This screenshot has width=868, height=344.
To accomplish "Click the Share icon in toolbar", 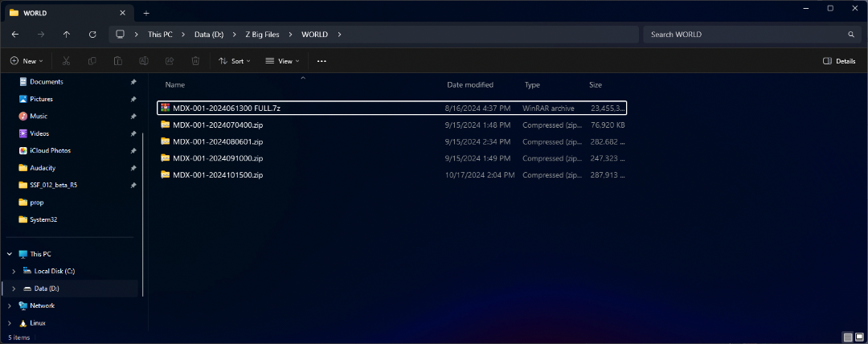I will 170,61.
